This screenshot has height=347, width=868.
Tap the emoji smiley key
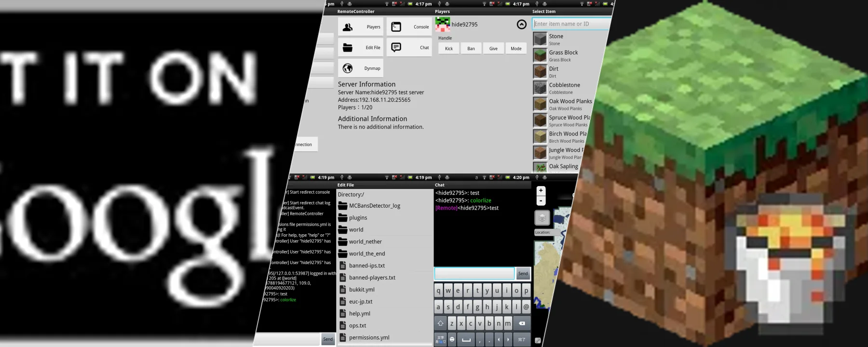(x=452, y=339)
